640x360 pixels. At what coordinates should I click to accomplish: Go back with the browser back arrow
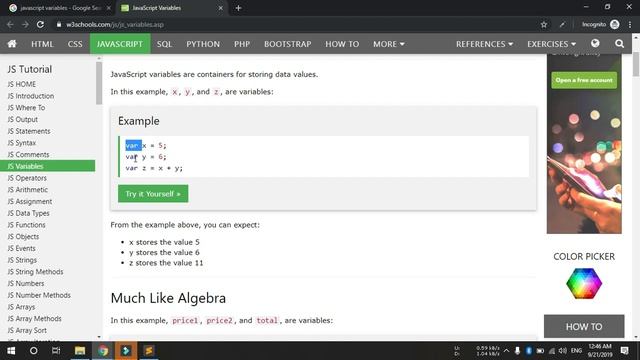pyautogui.click(x=10, y=24)
